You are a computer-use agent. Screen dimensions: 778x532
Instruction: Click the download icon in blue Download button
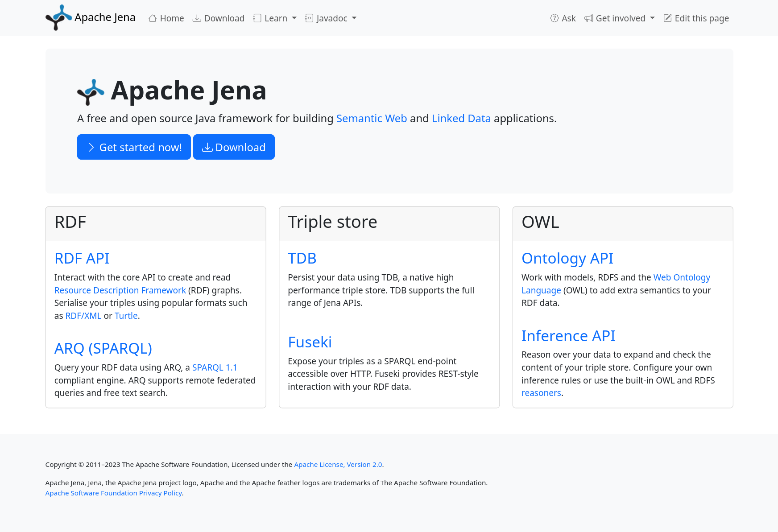207,147
